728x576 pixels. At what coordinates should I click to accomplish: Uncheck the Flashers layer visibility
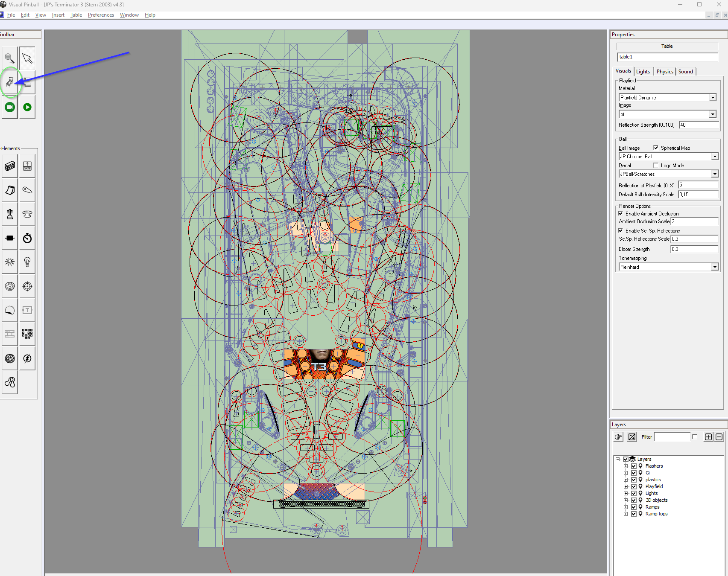pos(634,466)
